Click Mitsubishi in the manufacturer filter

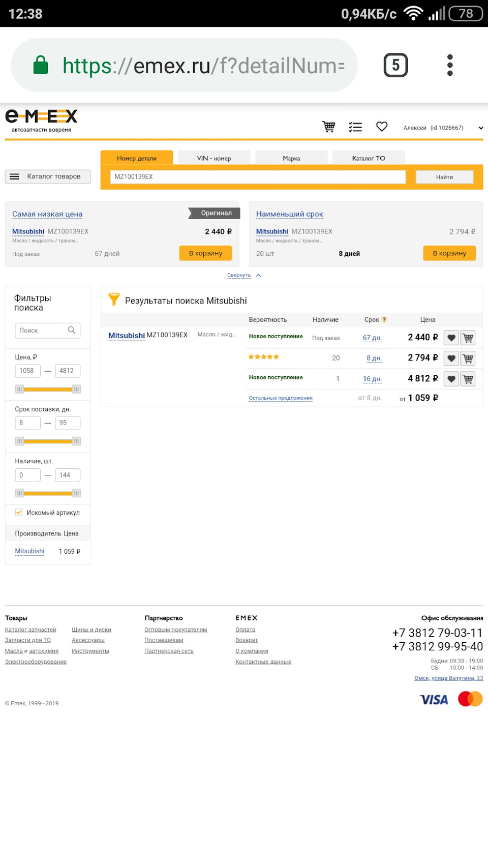(29, 551)
